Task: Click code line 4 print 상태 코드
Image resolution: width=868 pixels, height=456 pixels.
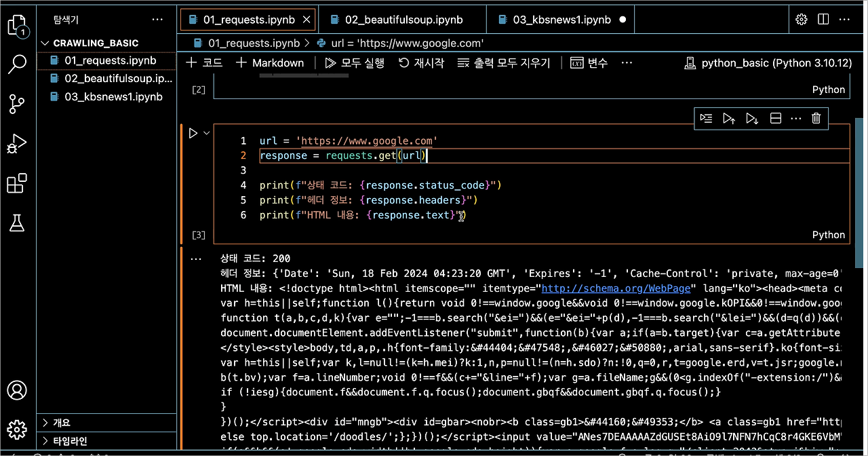Action: click(380, 185)
